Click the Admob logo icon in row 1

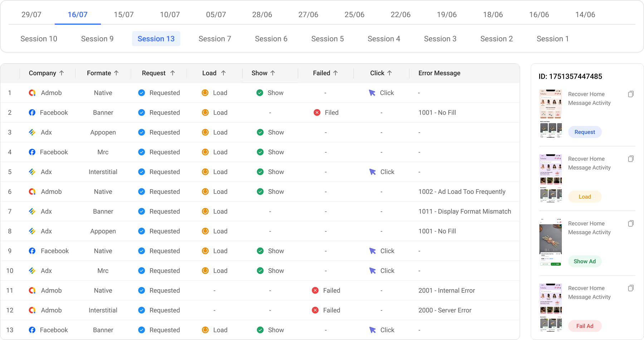(x=32, y=93)
